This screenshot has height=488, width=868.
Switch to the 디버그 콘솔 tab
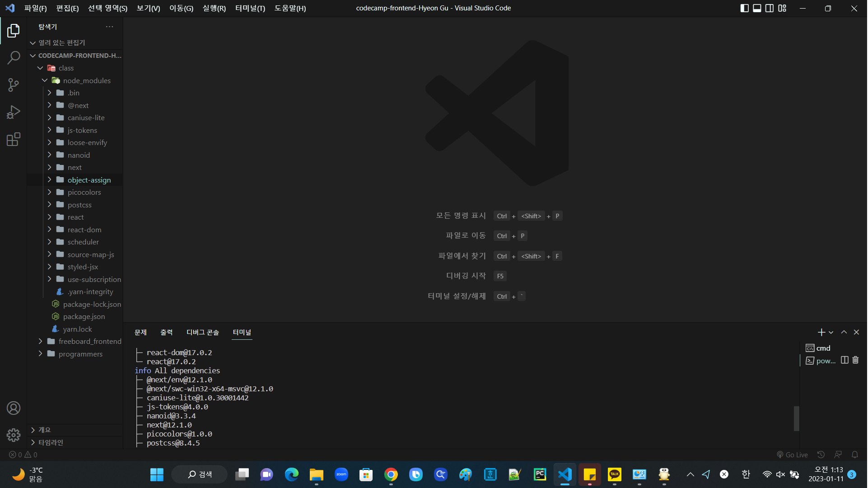pos(203,332)
